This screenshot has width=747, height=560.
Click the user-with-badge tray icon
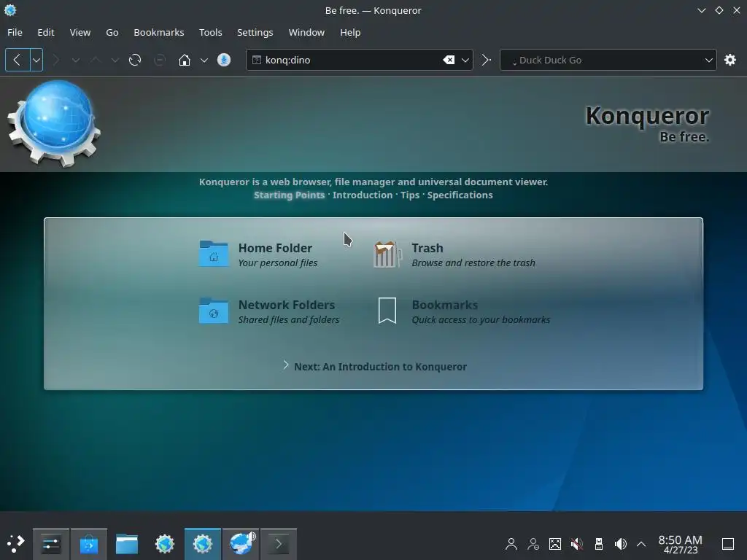[x=533, y=544]
